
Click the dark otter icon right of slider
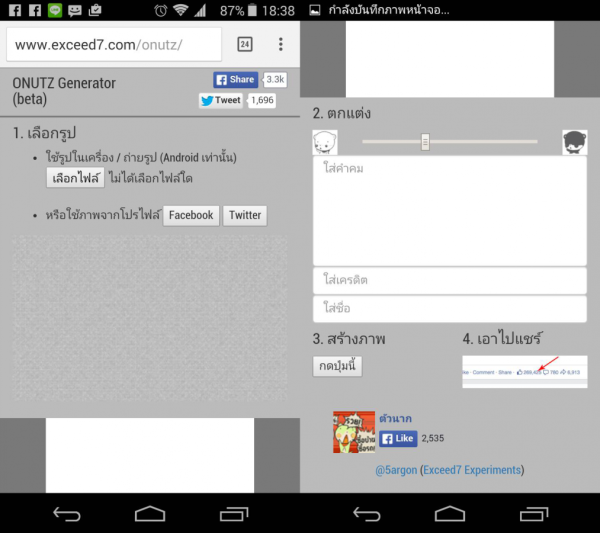575,142
